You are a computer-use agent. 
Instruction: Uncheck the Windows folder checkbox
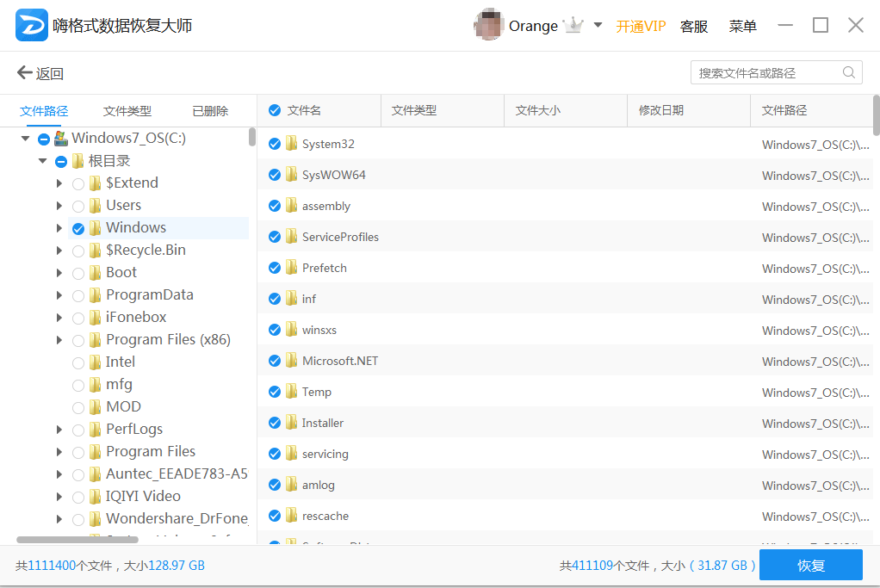click(x=77, y=227)
